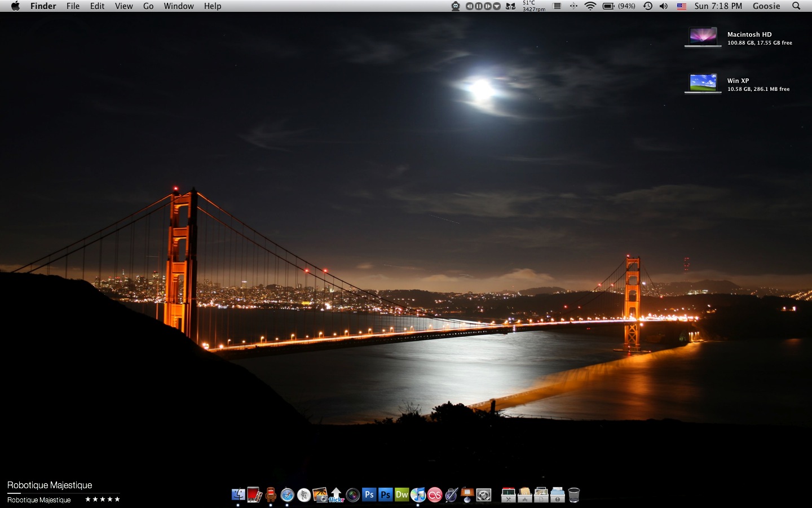Open the US flag input menu
Screen dimensions: 812x508
[x=681, y=6]
